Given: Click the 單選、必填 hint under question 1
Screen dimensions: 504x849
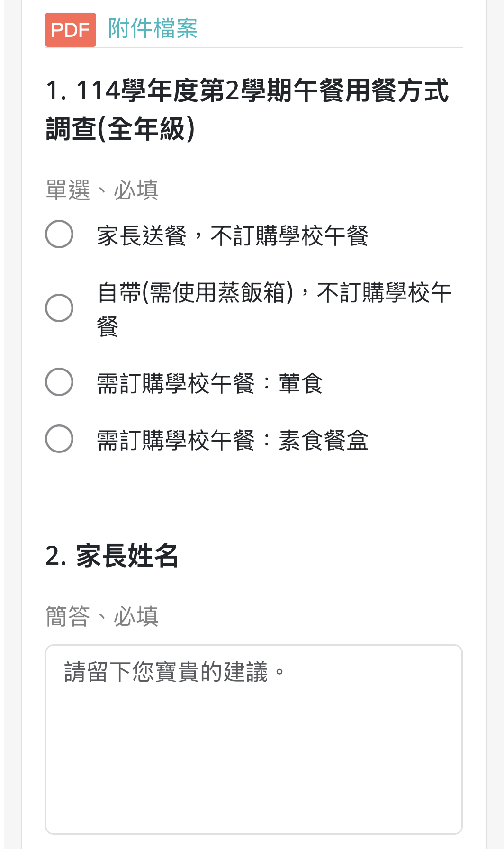Looking at the screenshot, I should coord(102,190).
